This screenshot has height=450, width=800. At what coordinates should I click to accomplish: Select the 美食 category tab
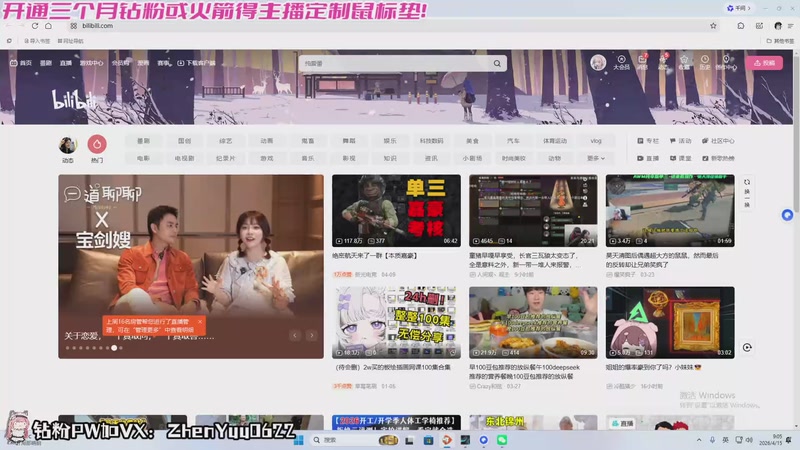tap(472, 141)
